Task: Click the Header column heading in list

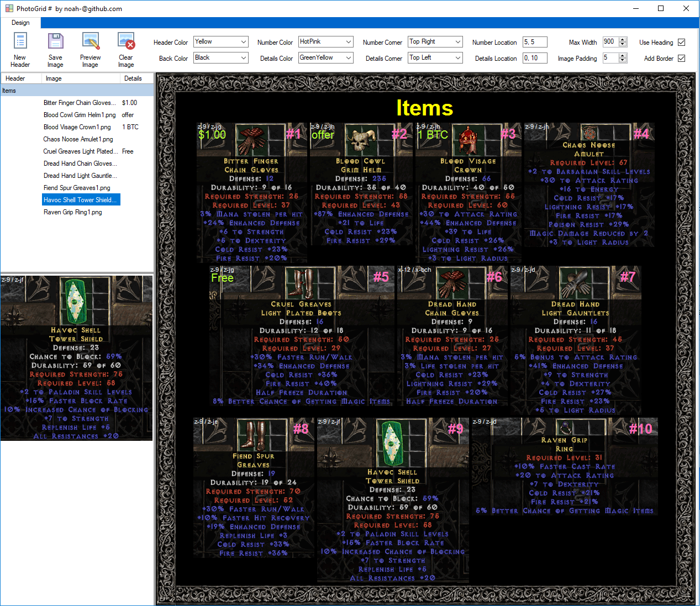Action: pyautogui.click(x=20, y=78)
